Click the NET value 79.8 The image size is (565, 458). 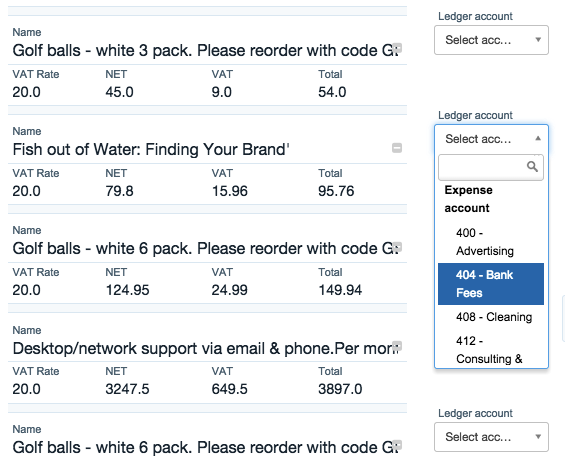coord(119,191)
